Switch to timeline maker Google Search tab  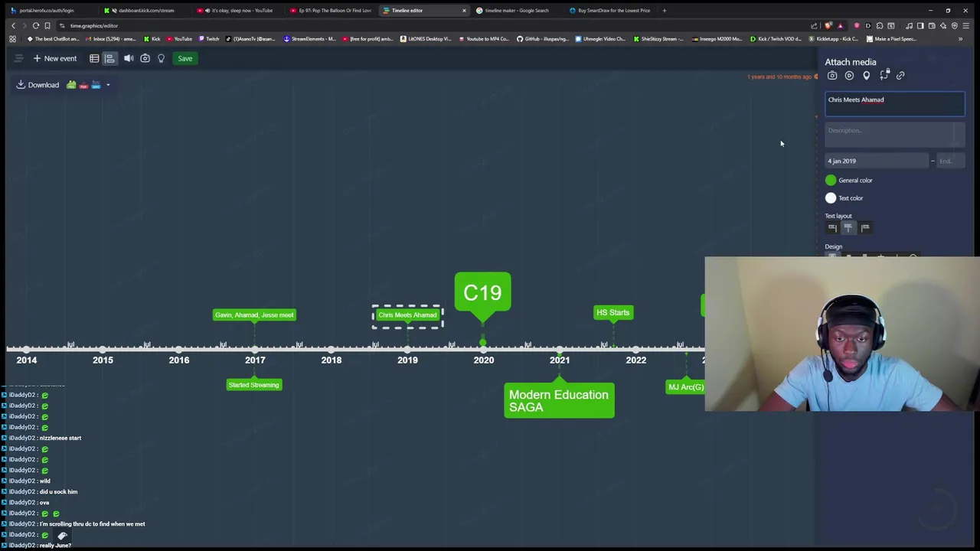[x=516, y=11]
